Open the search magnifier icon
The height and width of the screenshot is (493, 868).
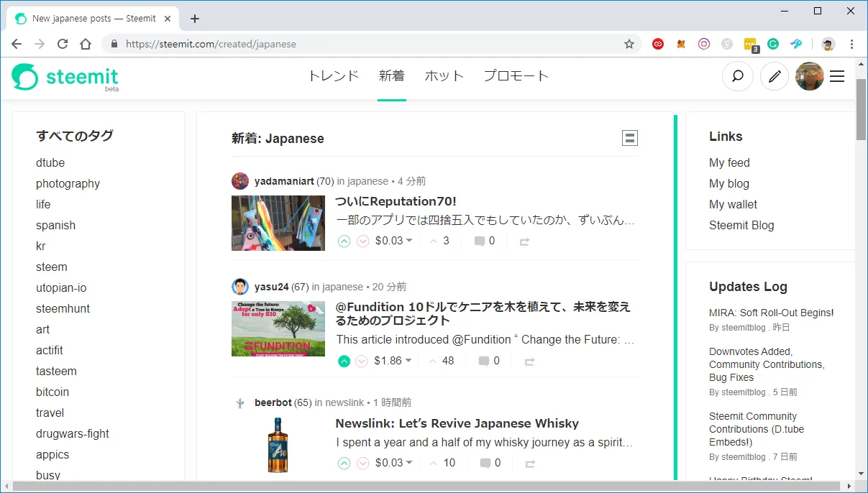(737, 76)
